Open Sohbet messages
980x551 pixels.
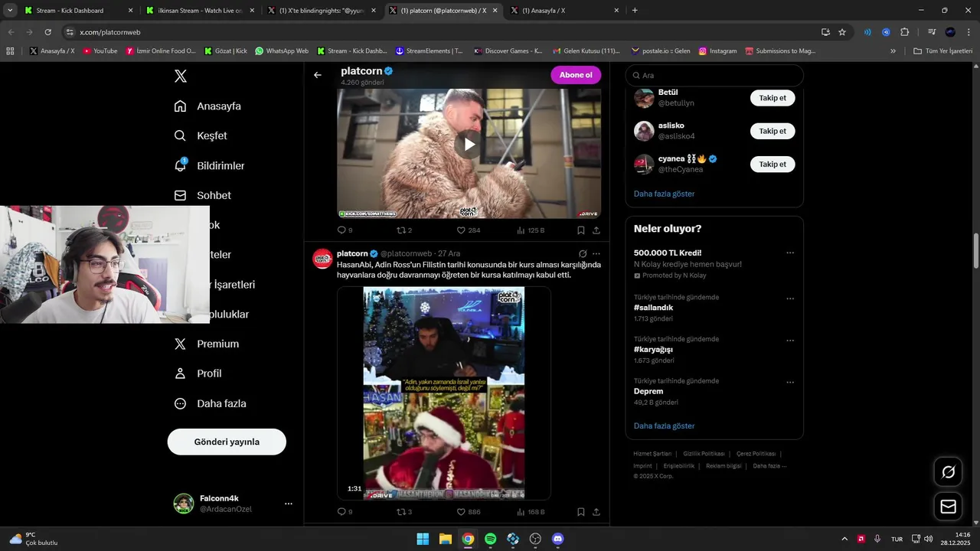pyautogui.click(x=203, y=195)
